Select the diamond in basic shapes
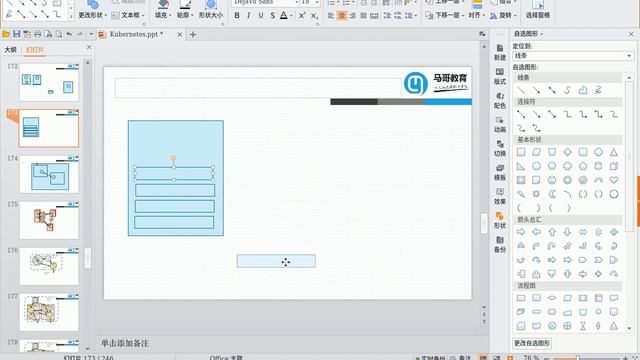This screenshot has width=640, height=360. [x=567, y=152]
